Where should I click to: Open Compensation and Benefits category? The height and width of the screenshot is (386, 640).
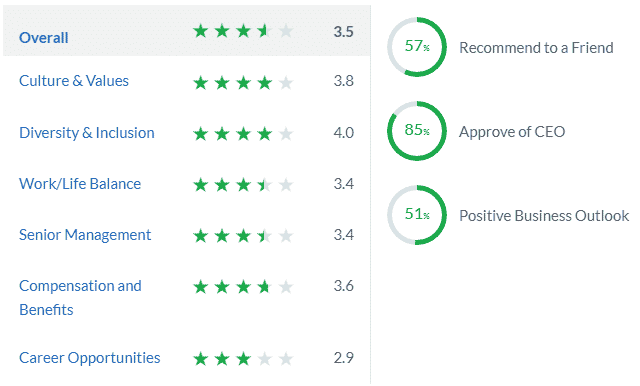pos(80,298)
